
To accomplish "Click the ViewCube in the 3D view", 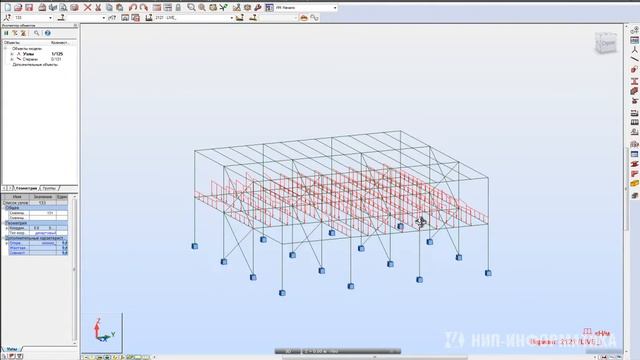I will (x=606, y=42).
